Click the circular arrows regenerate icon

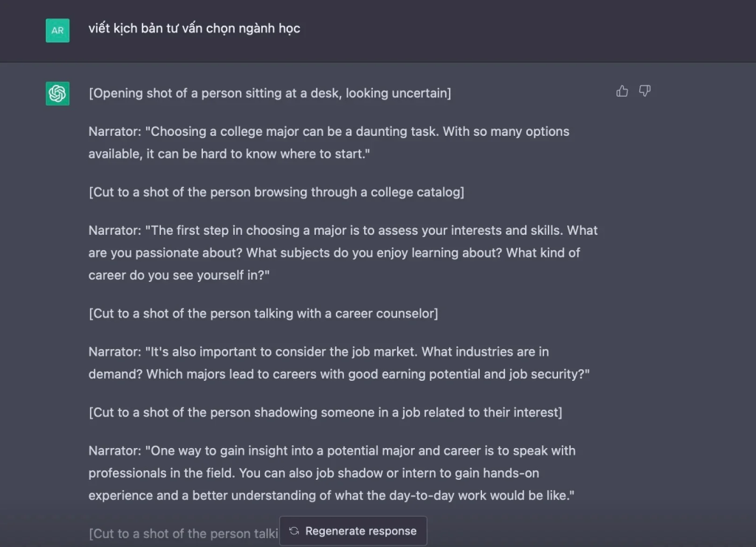click(294, 531)
